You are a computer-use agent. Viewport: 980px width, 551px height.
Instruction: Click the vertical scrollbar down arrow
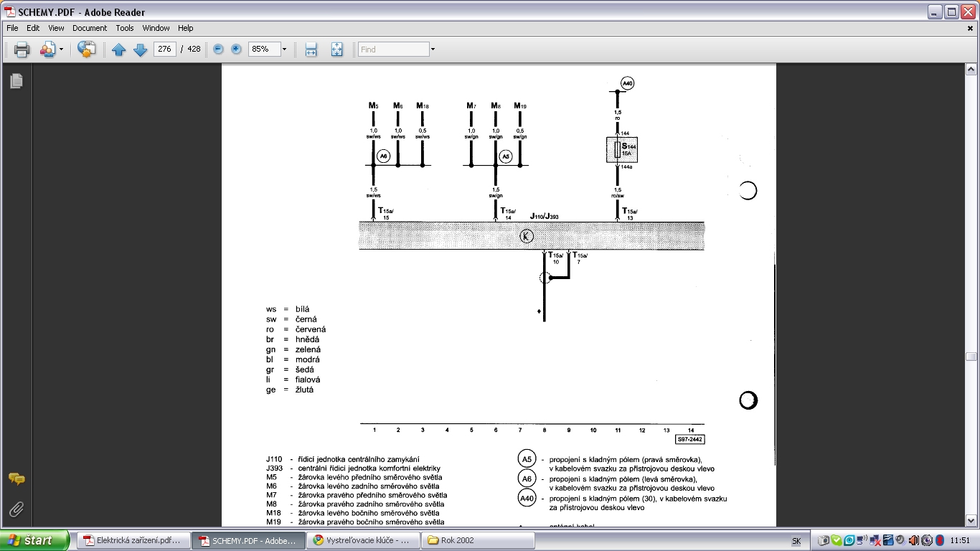pos(971,522)
